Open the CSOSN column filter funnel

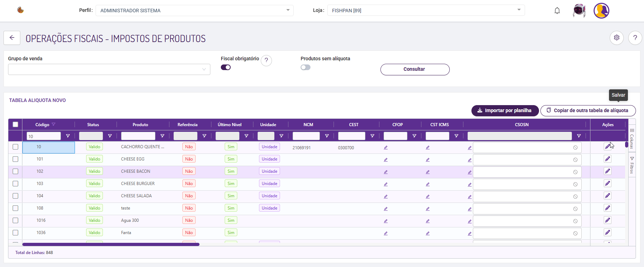coord(579,136)
